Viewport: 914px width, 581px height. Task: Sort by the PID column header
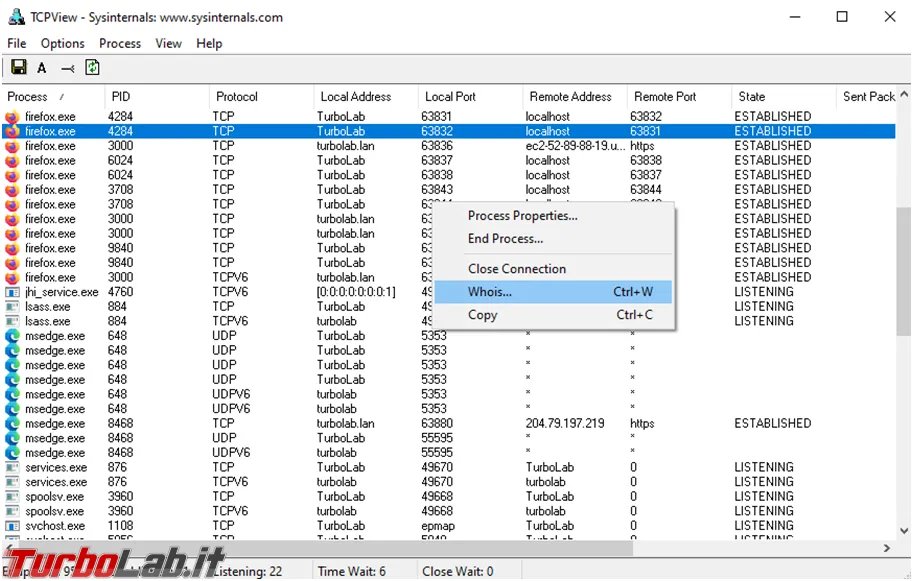tap(157, 97)
